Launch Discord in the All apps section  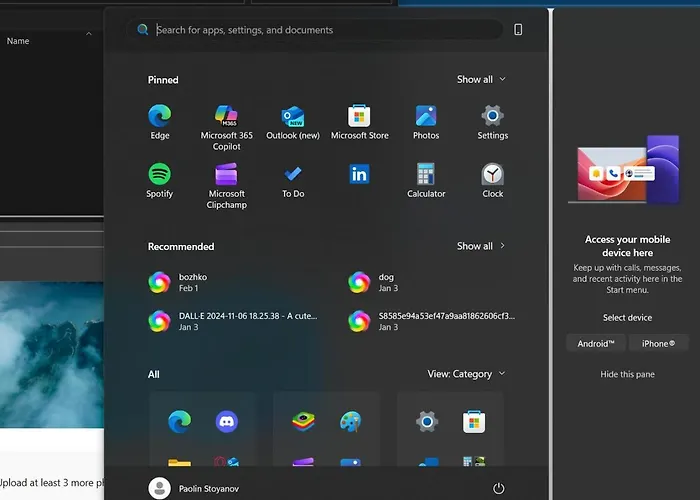[227, 422]
